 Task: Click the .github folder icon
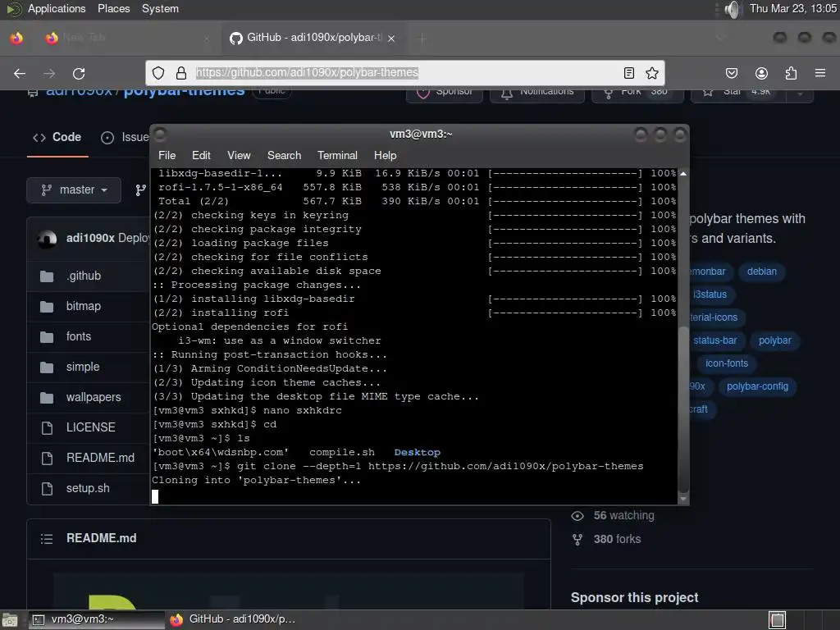pyautogui.click(x=47, y=276)
